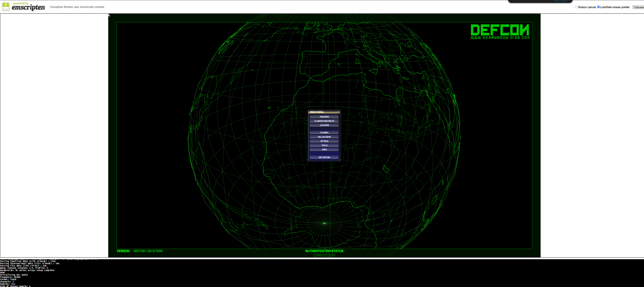Click the DEFCON logo in the corner

(500, 30)
